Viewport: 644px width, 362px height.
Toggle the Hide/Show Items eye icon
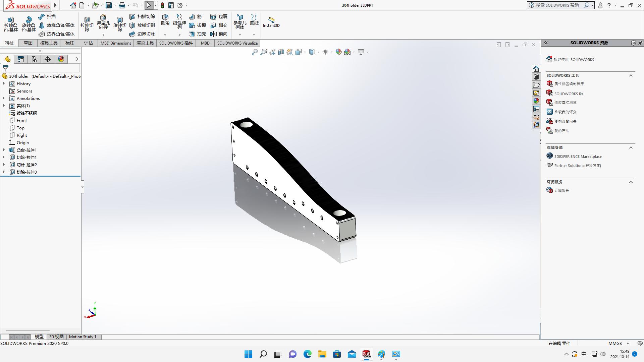326,52
